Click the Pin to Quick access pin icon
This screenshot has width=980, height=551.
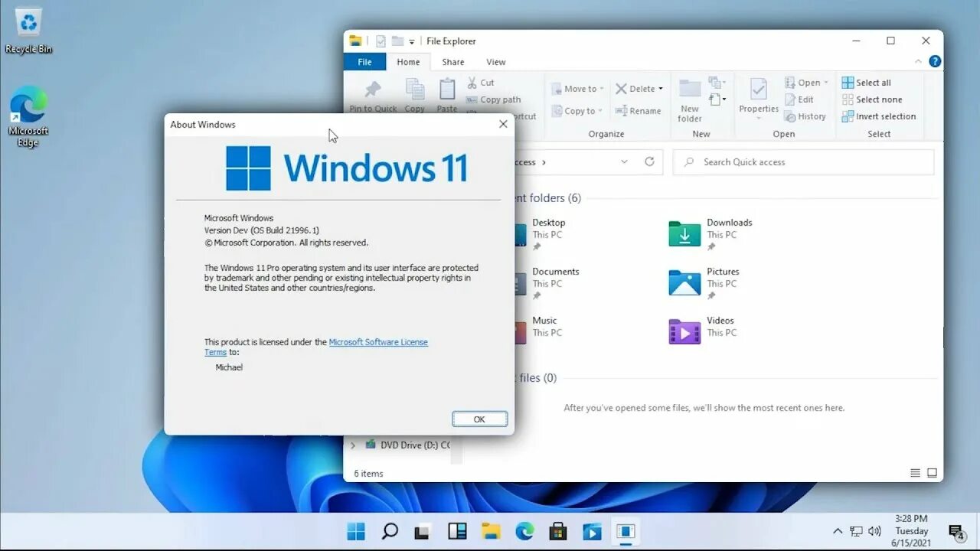tap(373, 90)
